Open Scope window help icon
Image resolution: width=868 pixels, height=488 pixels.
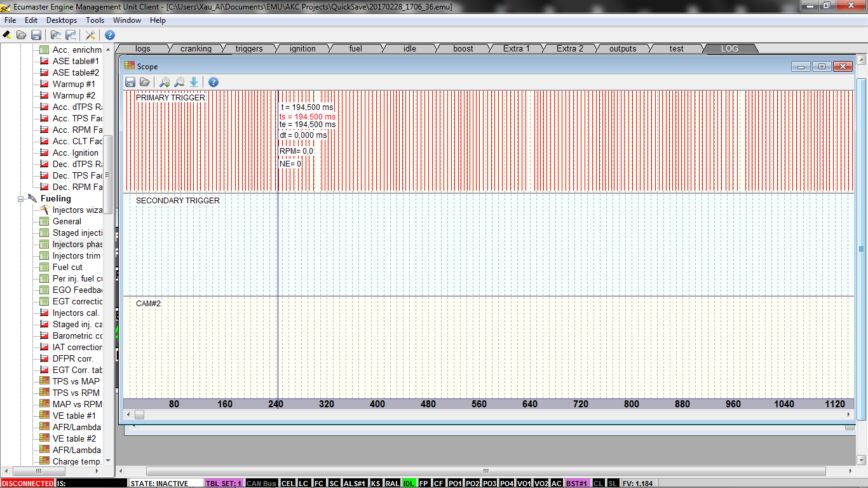(x=214, y=82)
